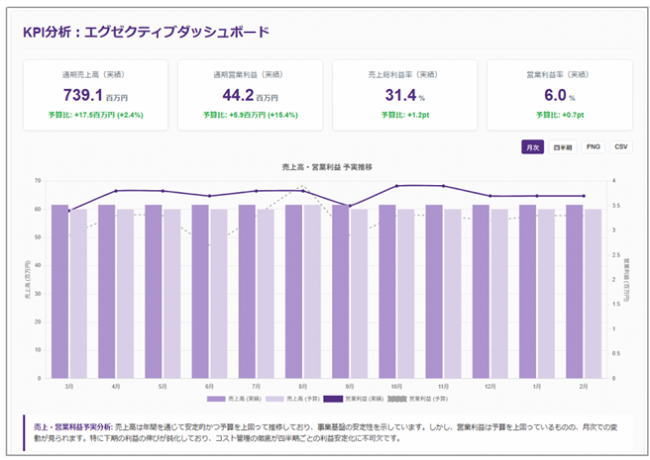The height and width of the screenshot is (460, 650).
Task: Click the 10月 operating profit line point
Action: [397, 186]
